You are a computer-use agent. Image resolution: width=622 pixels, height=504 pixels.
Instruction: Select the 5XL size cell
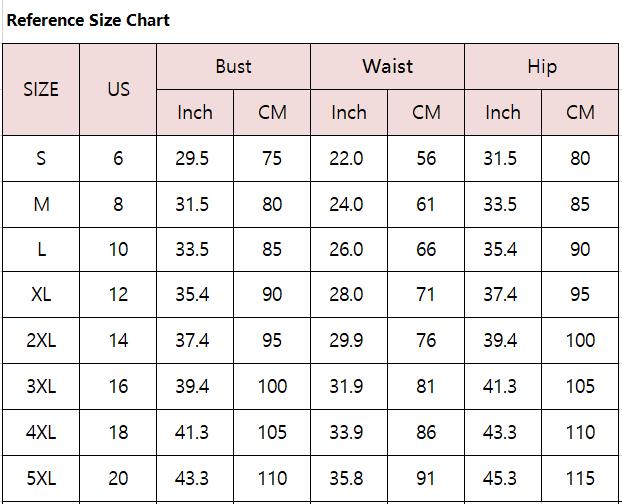point(41,478)
